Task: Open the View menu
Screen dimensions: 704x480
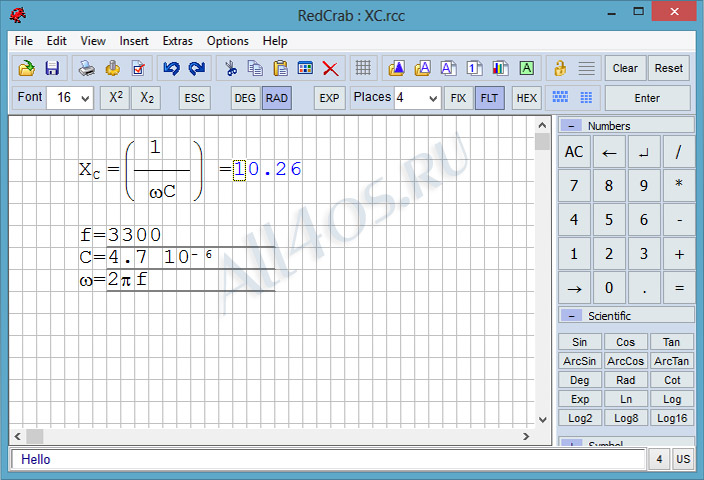Action: pyautogui.click(x=93, y=41)
